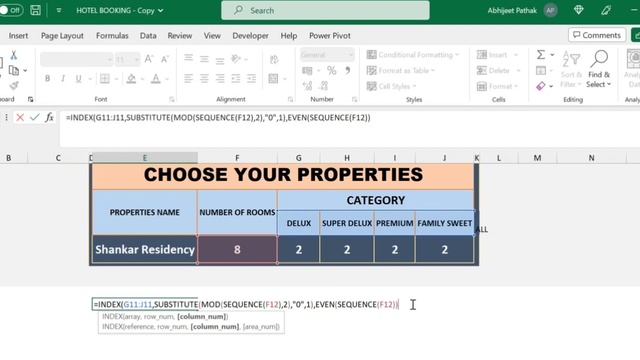640x360 pixels.
Task: Click the Top Align icon
Action: pos(188,59)
